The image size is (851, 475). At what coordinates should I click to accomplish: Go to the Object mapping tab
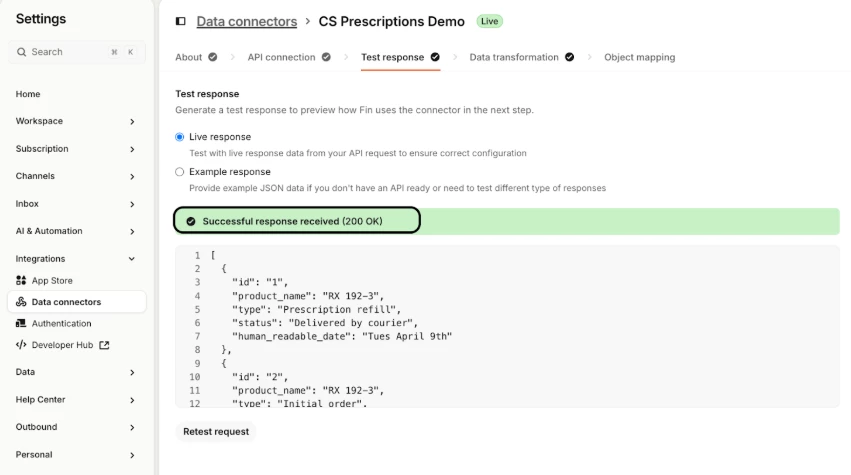coord(639,57)
